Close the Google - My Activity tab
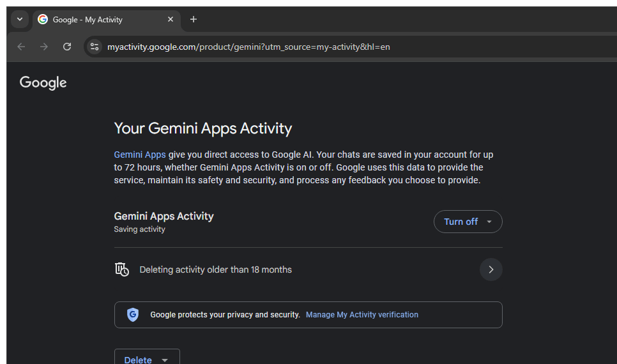The height and width of the screenshot is (364, 617). [171, 19]
